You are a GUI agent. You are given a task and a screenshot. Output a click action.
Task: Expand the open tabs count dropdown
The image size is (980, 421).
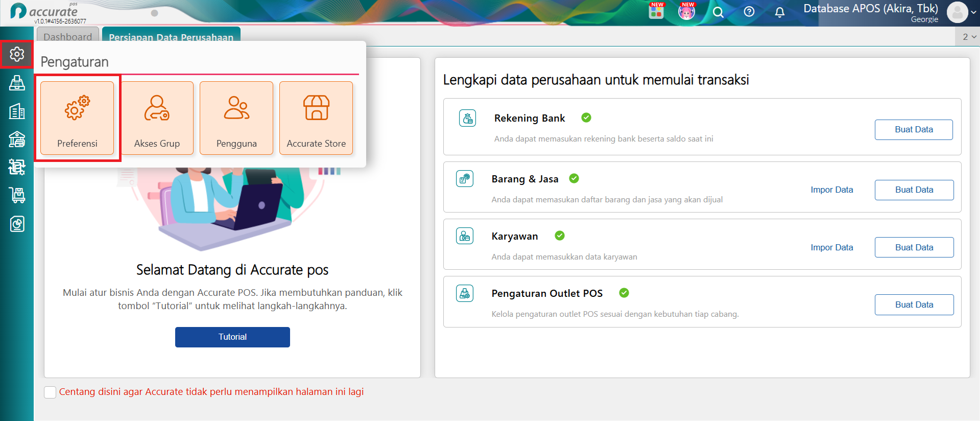(969, 37)
